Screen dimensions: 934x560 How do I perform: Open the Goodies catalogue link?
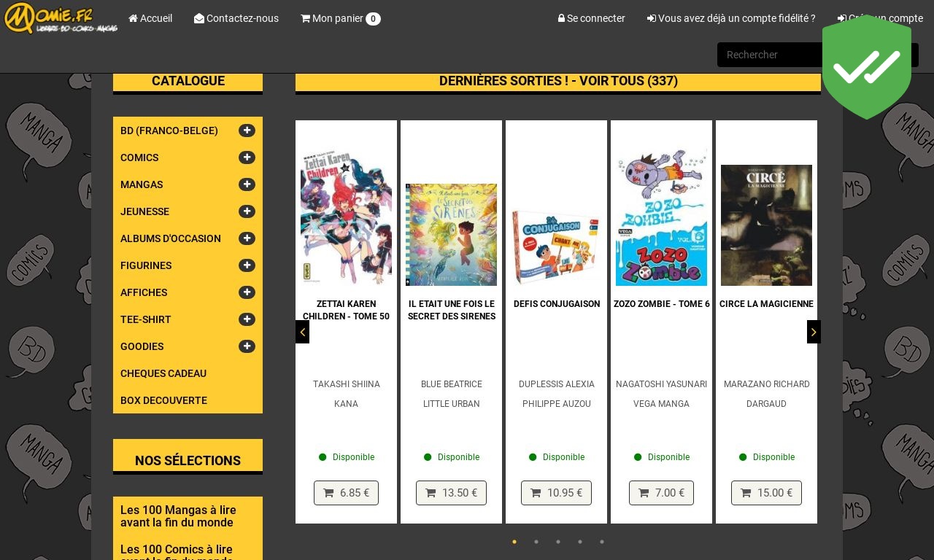(142, 346)
